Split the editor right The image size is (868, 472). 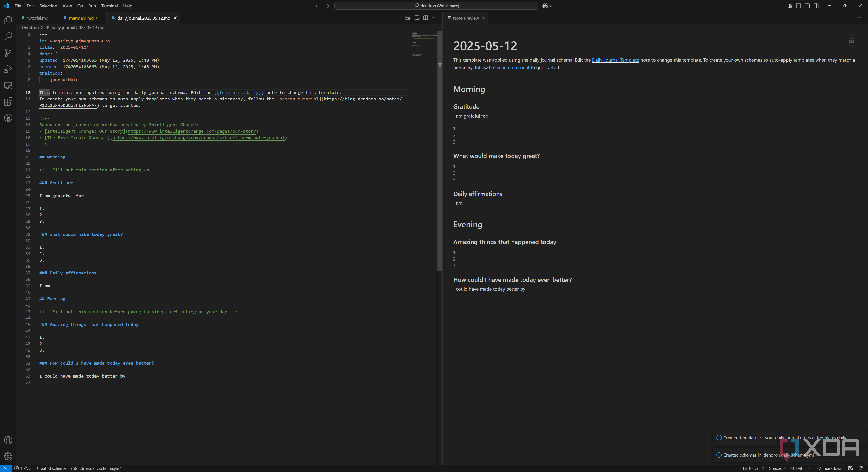click(x=426, y=18)
